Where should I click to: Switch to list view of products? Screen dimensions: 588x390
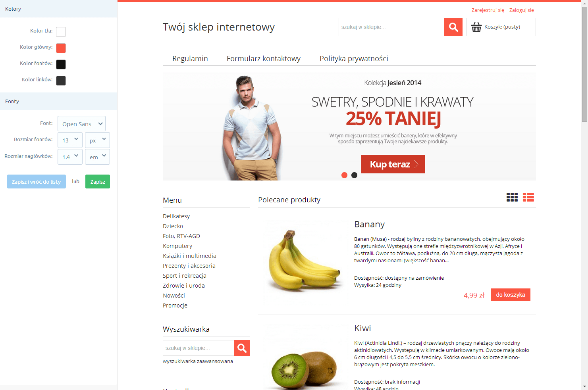click(x=528, y=197)
